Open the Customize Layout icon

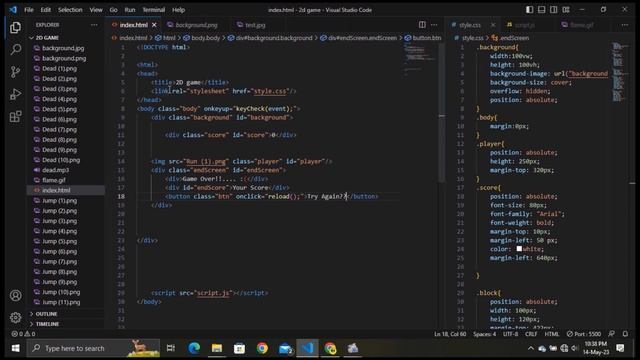566,9
